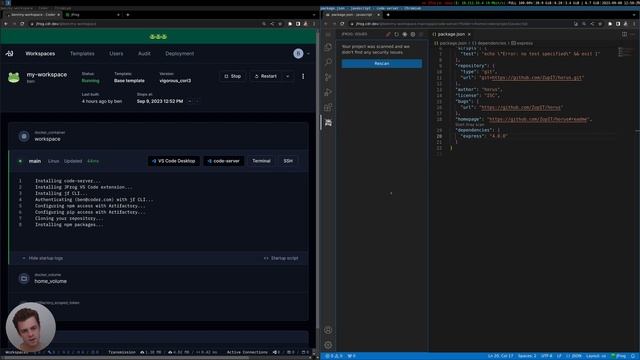Screen dimensions: 640x360
Task: Open the Workspaces page in Coder
Action: point(40,53)
